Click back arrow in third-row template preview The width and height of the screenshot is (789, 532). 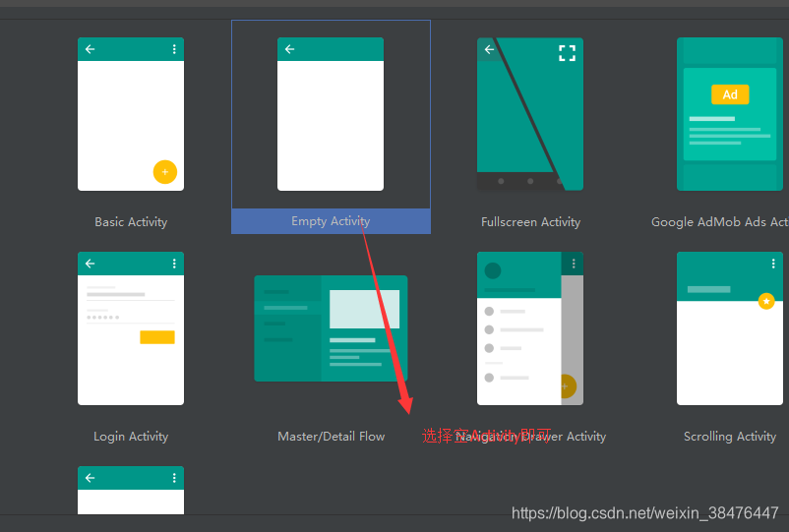91,478
